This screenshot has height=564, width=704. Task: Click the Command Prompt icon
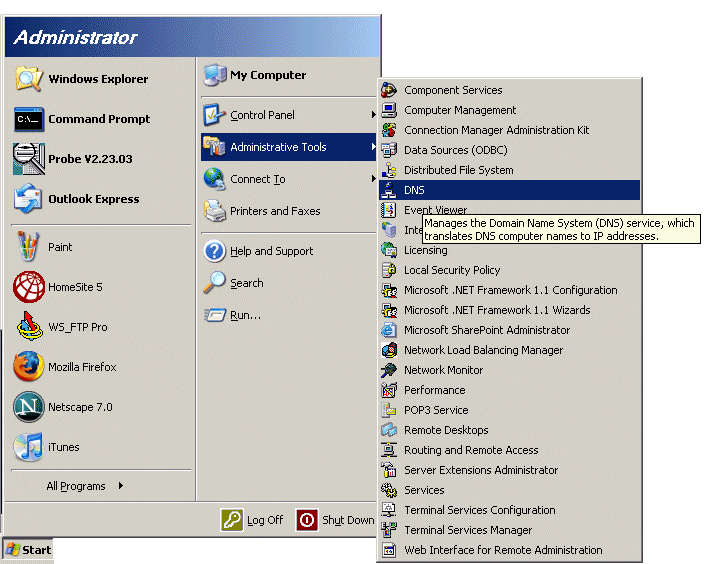29,119
